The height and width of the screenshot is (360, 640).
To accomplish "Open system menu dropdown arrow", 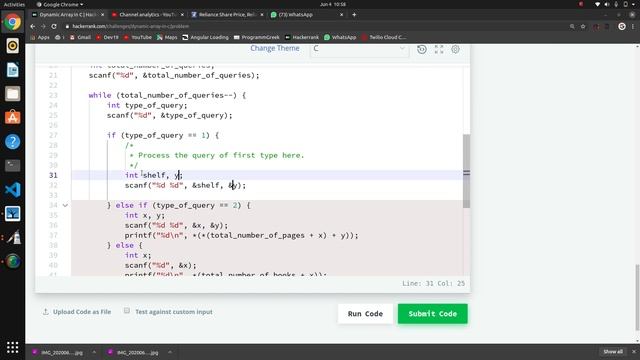I will (633, 4).
